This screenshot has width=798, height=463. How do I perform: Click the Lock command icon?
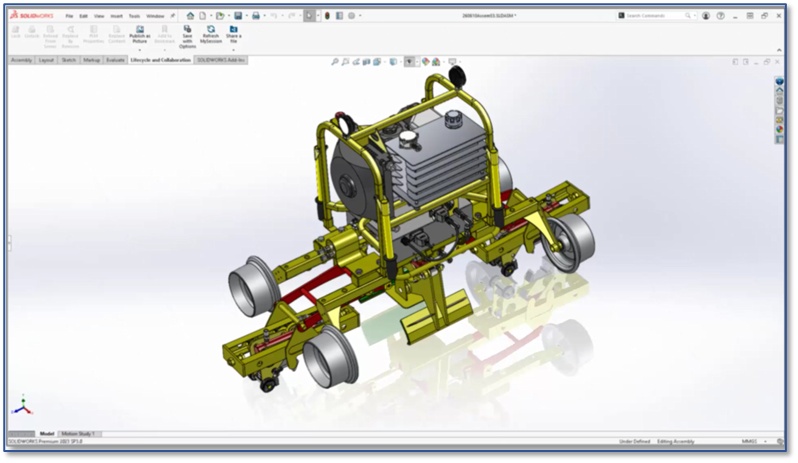pos(16,32)
